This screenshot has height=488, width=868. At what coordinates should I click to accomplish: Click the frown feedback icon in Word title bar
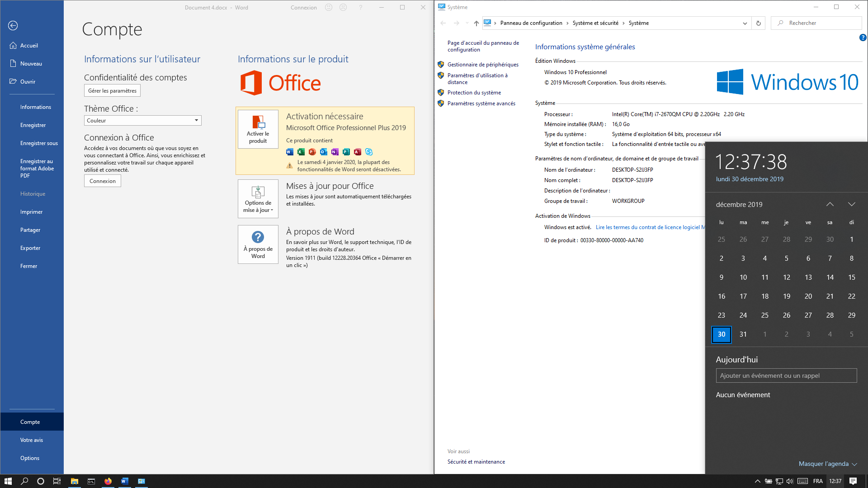343,7
